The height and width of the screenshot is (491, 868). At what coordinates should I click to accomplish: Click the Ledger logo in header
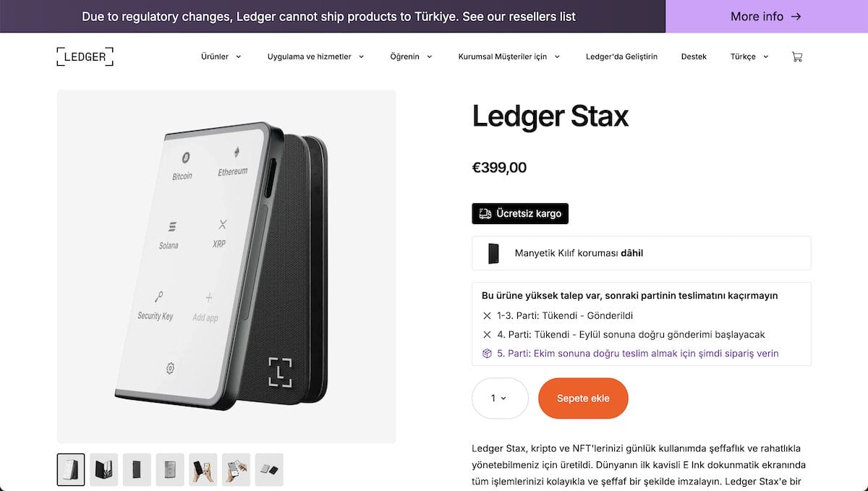pos(85,56)
